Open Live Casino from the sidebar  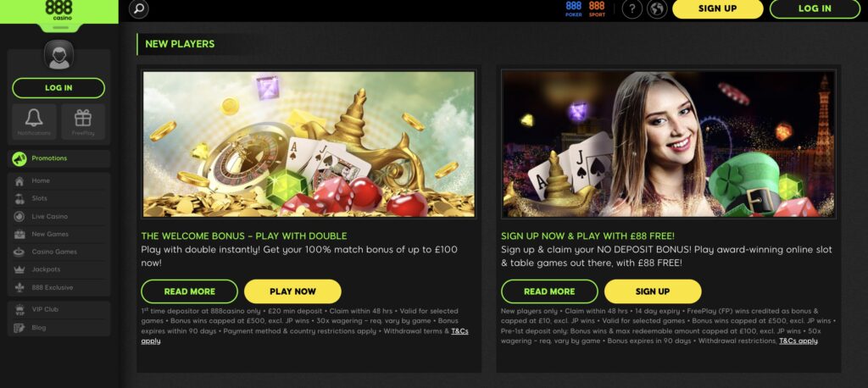coord(59,216)
